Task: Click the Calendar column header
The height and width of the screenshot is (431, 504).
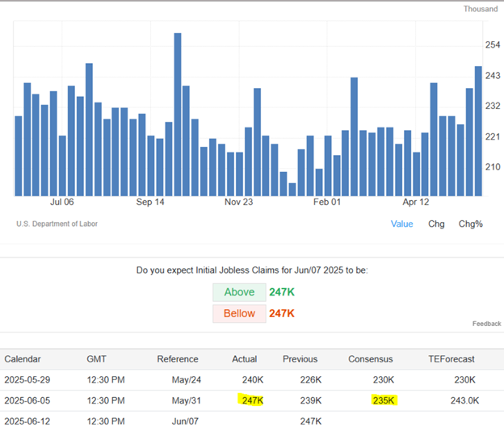Action: click(23, 359)
